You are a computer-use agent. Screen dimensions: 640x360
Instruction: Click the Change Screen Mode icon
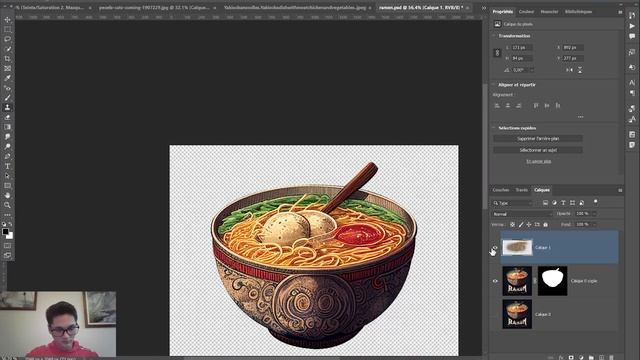click(x=7, y=256)
